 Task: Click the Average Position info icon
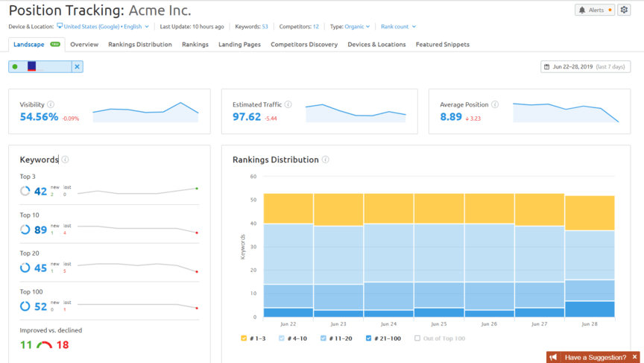pyautogui.click(x=495, y=104)
